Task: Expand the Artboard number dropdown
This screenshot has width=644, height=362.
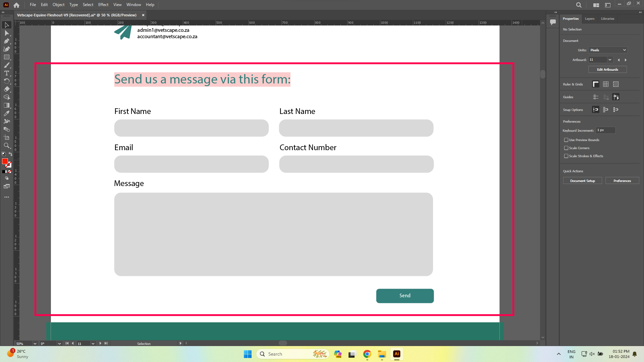Action: pyautogui.click(x=610, y=60)
